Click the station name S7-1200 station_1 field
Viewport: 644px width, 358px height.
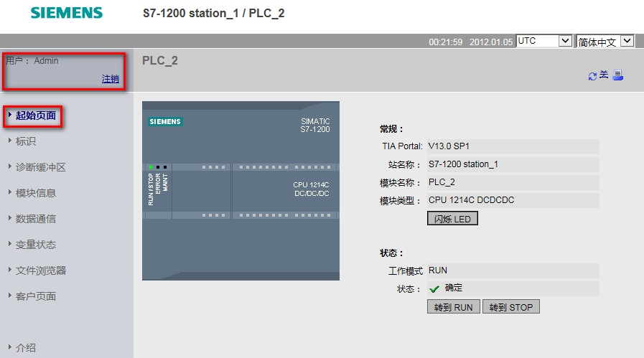coord(513,164)
